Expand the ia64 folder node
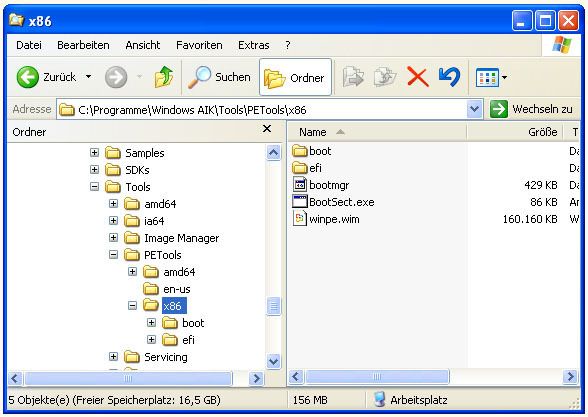 [113, 220]
